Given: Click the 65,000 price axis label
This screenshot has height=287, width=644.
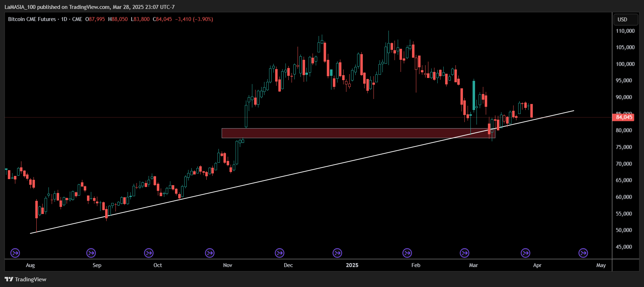Looking at the screenshot, I should click(x=624, y=180).
